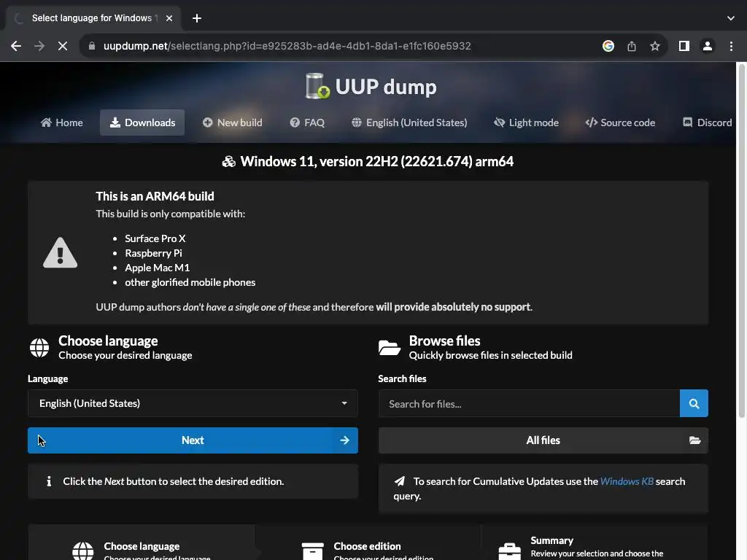Image resolution: width=747 pixels, height=560 pixels.
Task: Go back using browser back arrow
Action: click(16, 46)
